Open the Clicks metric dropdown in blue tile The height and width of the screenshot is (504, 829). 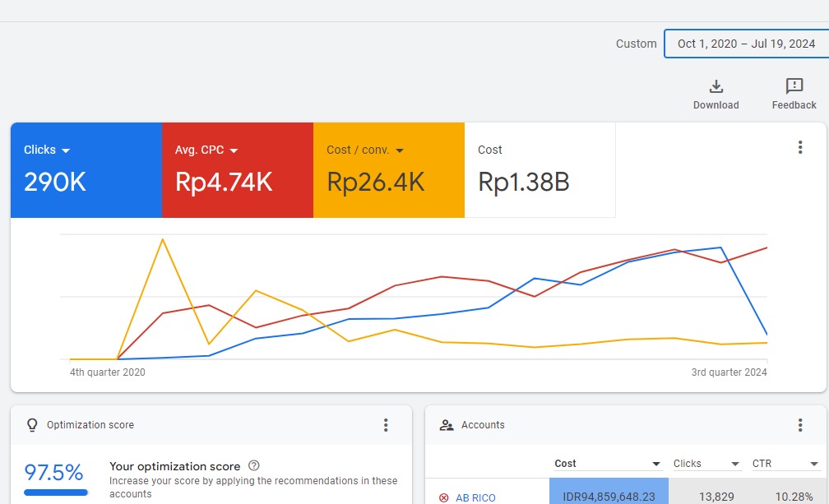click(66, 150)
